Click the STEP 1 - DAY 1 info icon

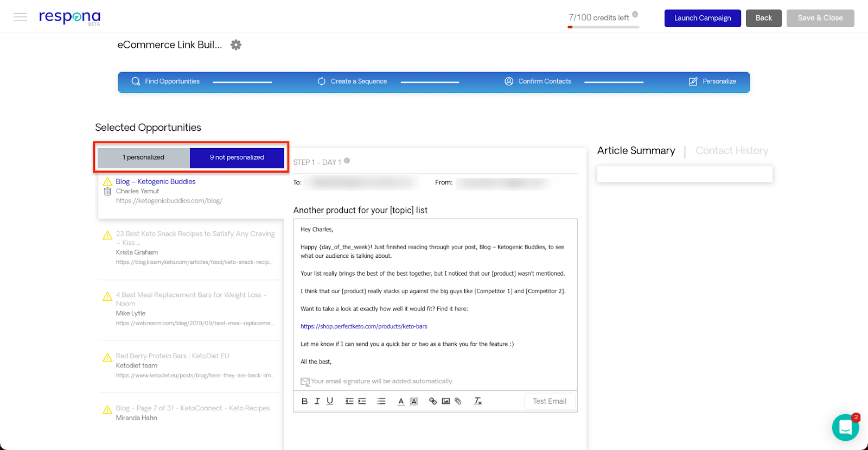pyautogui.click(x=347, y=161)
